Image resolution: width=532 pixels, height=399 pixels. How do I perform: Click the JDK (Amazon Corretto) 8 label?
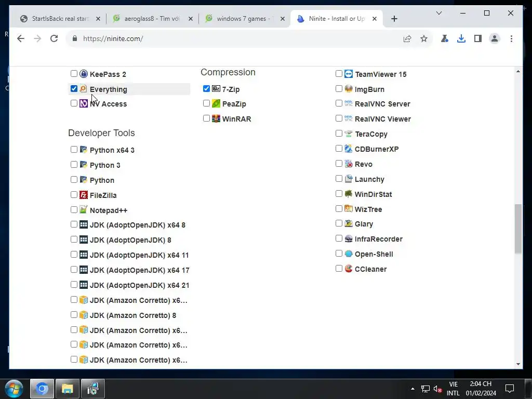pos(133,315)
